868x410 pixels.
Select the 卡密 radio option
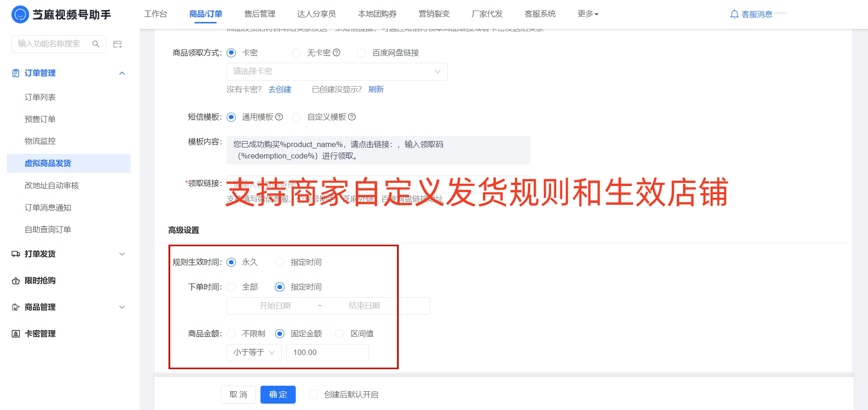tap(231, 53)
